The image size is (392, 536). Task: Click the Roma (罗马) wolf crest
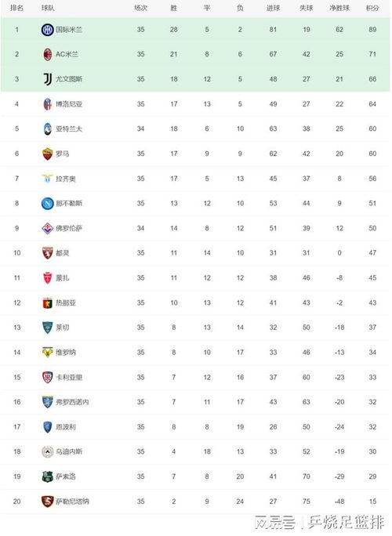click(48, 154)
